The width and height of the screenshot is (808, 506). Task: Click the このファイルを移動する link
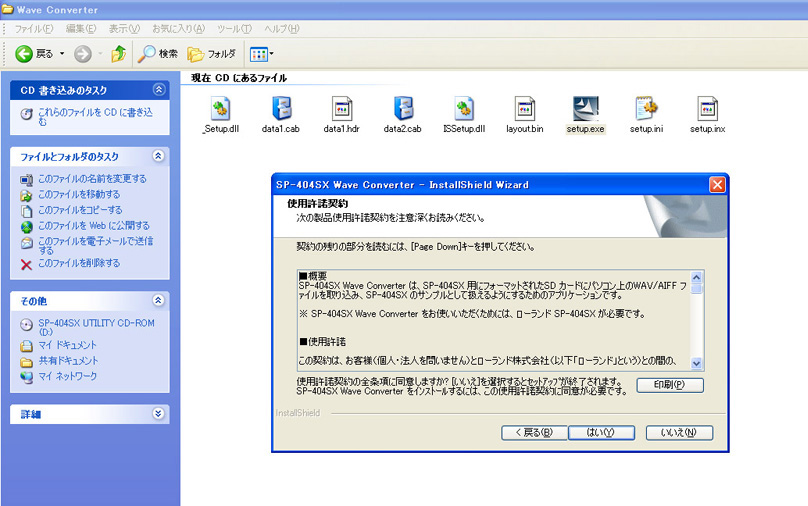(79, 194)
